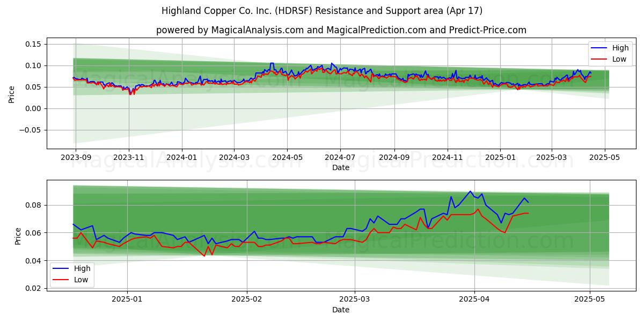Click the 2025-05 tick label on top chart
Viewport: 644px width, 322px height.
coord(605,158)
